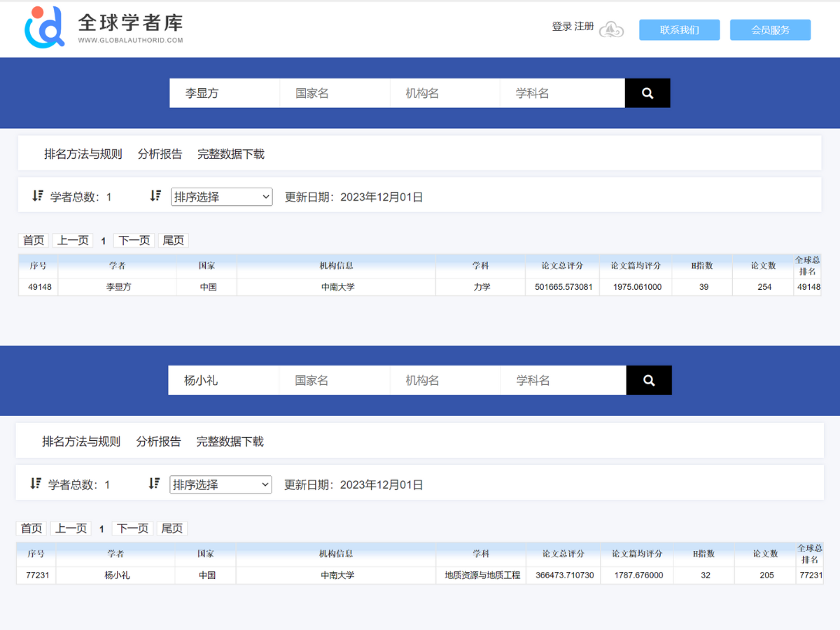Image resolution: width=840 pixels, height=630 pixels.
Task: Click the 联系我们 button
Action: click(x=679, y=30)
